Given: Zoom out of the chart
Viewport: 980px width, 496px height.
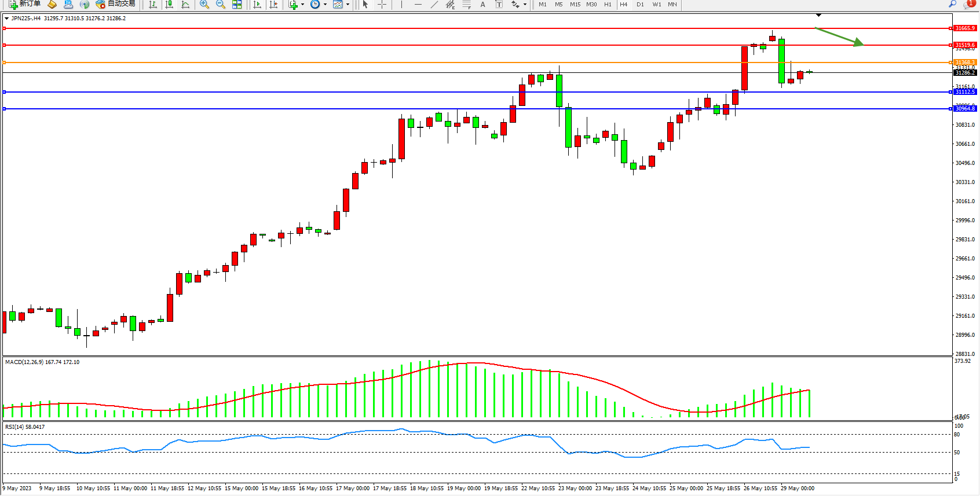Looking at the screenshot, I should tap(220, 4).
